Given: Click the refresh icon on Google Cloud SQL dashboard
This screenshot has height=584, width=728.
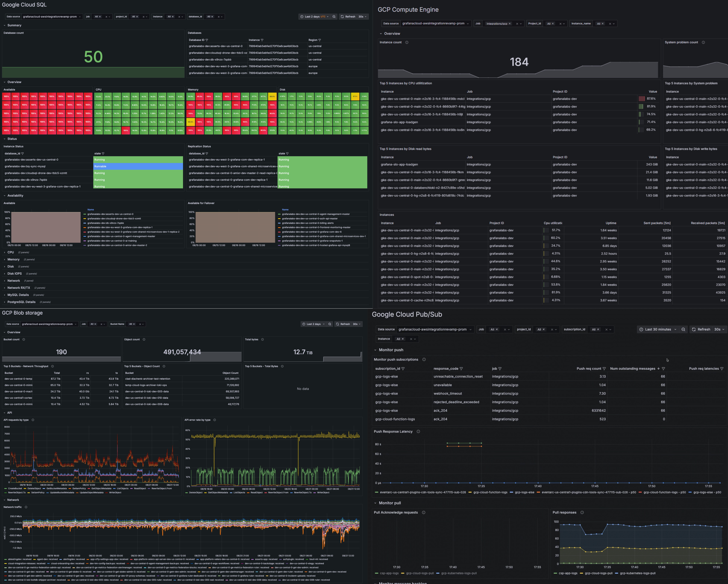Looking at the screenshot, I should click(342, 17).
